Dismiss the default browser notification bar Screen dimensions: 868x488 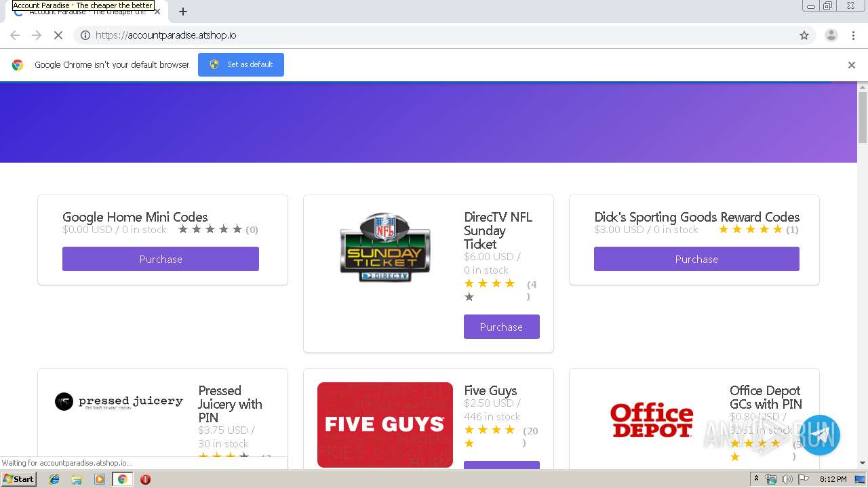click(x=852, y=65)
